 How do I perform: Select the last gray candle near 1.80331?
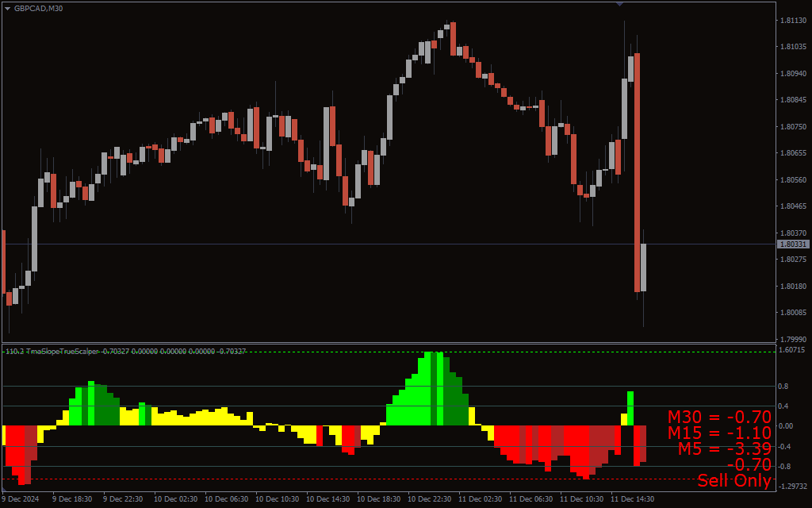(x=643, y=267)
